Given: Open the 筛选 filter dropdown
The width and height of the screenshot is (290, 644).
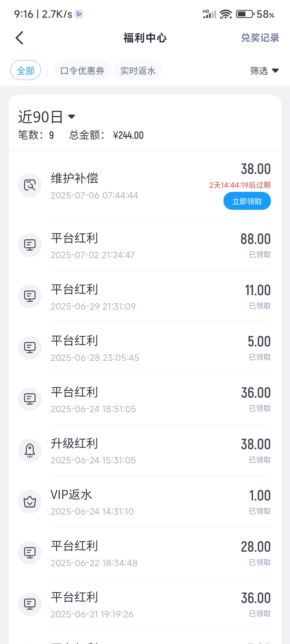Looking at the screenshot, I should coord(264,71).
